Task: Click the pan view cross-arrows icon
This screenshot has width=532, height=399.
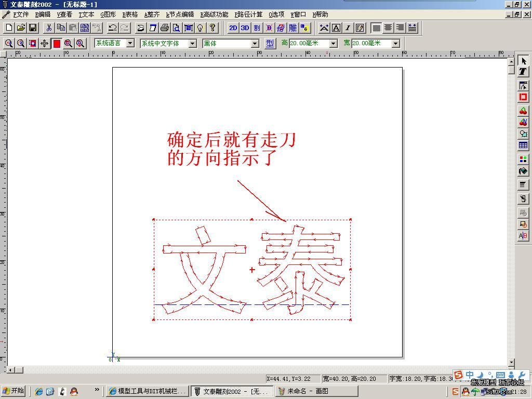Action: (x=45, y=44)
